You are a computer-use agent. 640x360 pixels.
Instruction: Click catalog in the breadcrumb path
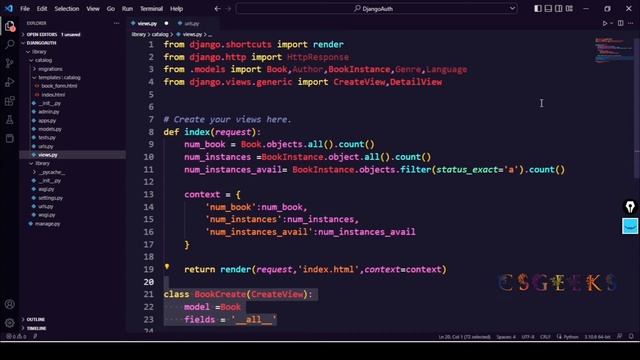click(x=160, y=34)
